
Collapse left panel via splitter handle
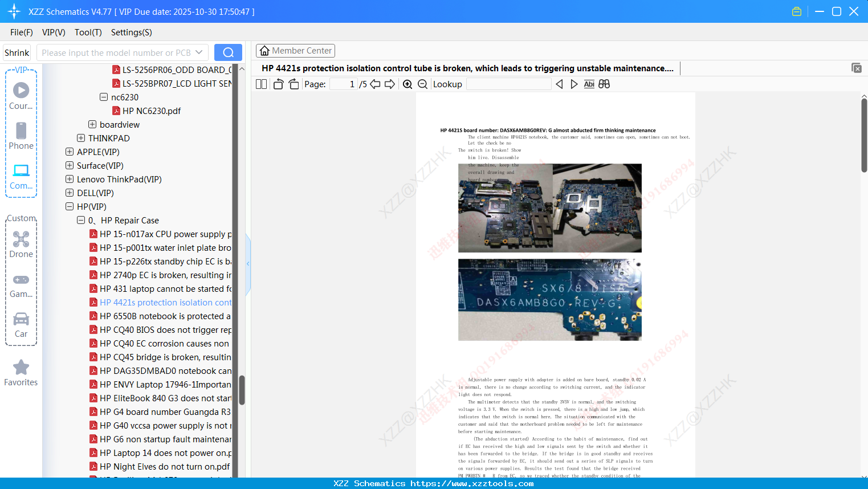248,264
